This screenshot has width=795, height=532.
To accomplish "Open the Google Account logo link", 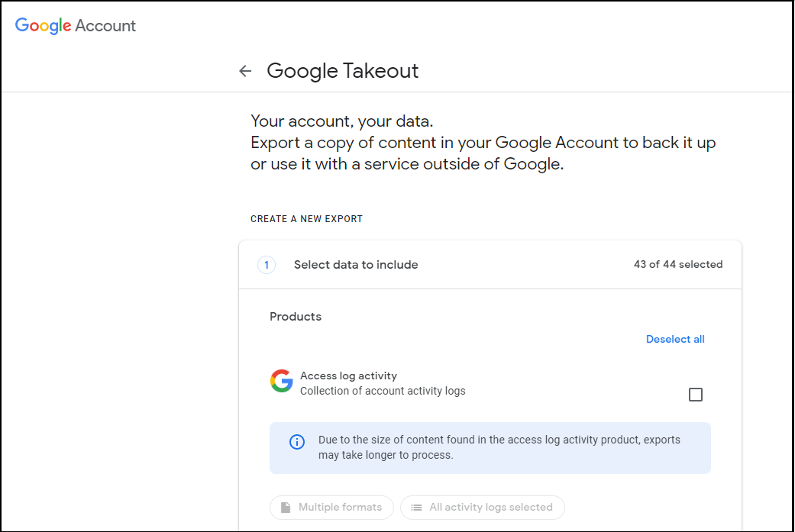I will click(76, 25).
